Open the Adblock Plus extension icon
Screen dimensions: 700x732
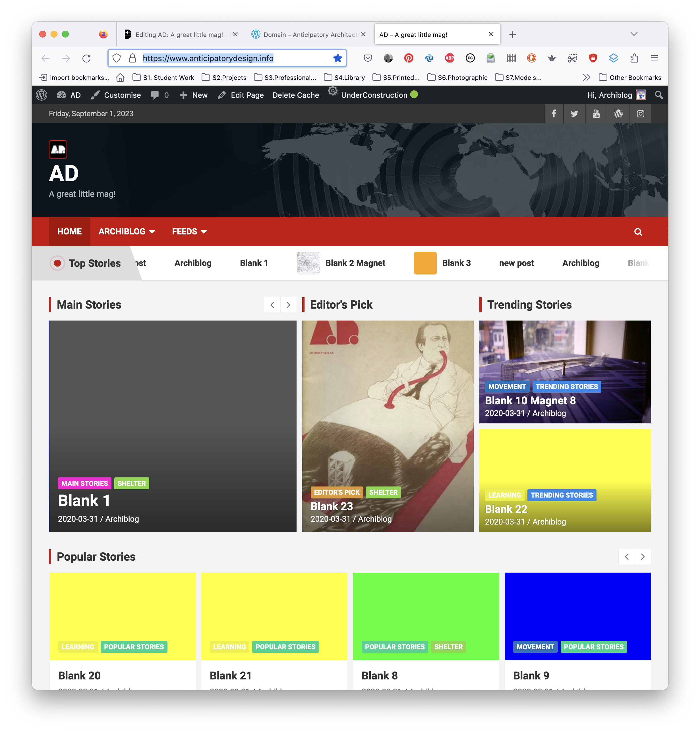coord(450,58)
